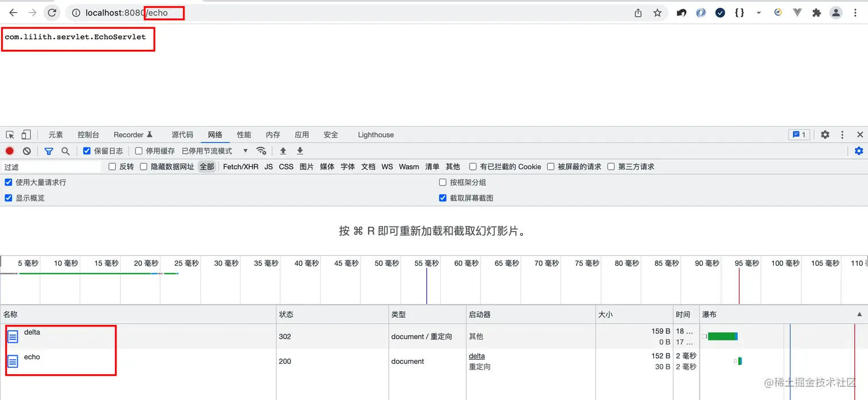Viewport: 868px width, 400px height.
Task: Sort by 状态 column header
Action: 332,314
